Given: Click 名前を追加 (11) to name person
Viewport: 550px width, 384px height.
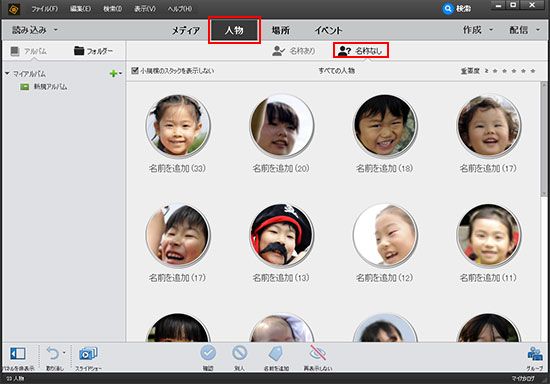Looking at the screenshot, I should pyautogui.click(x=488, y=278).
